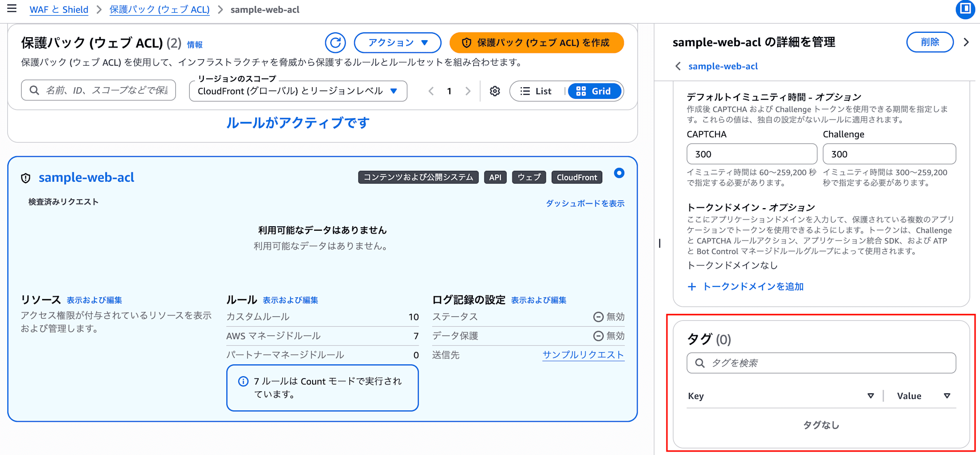This screenshot has height=455, width=980.
Task: Open the Key column sort dropdown in the tags table
Action: tap(871, 396)
